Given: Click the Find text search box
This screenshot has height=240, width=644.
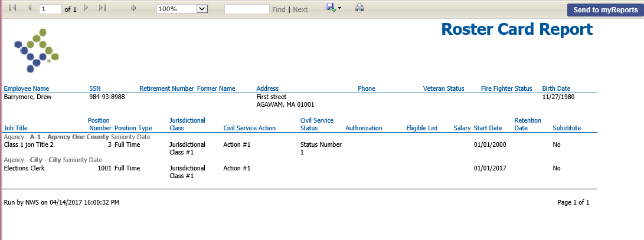Looking at the screenshot, I should coord(247,9).
